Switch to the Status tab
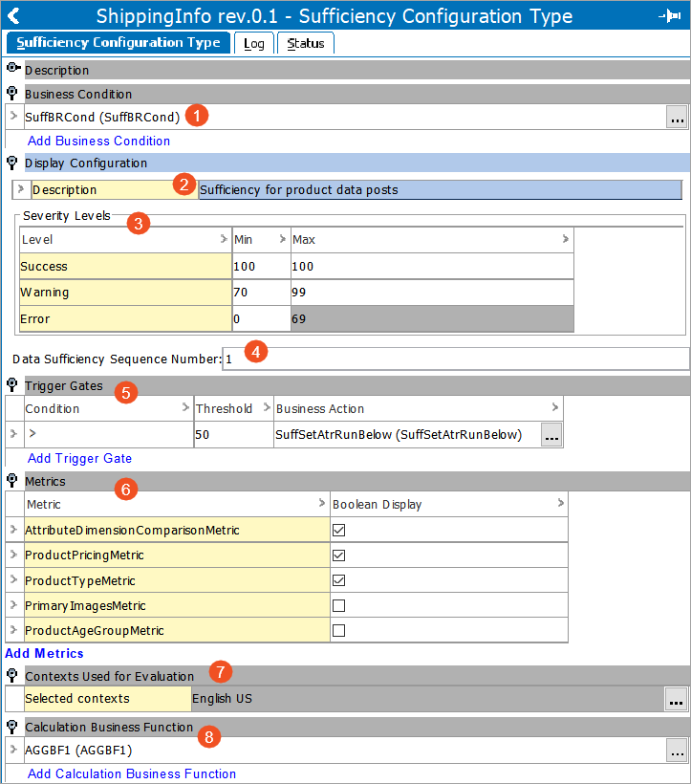 [305, 43]
